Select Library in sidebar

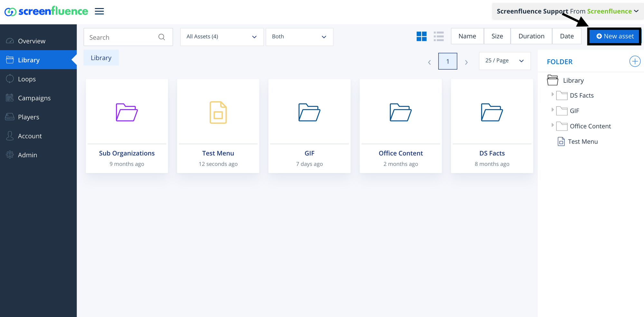(x=38, y=60)
